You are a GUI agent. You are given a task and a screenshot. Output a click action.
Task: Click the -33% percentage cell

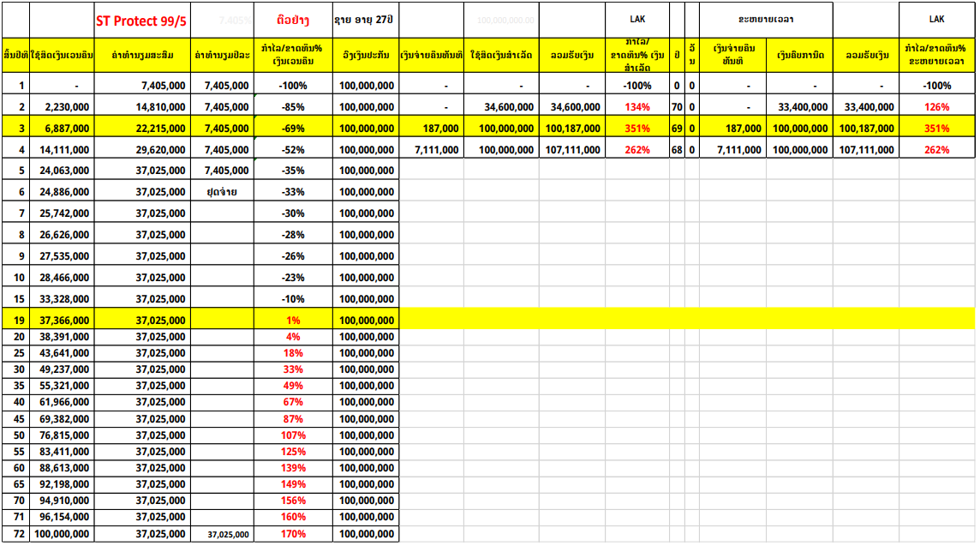click(293, 192)
